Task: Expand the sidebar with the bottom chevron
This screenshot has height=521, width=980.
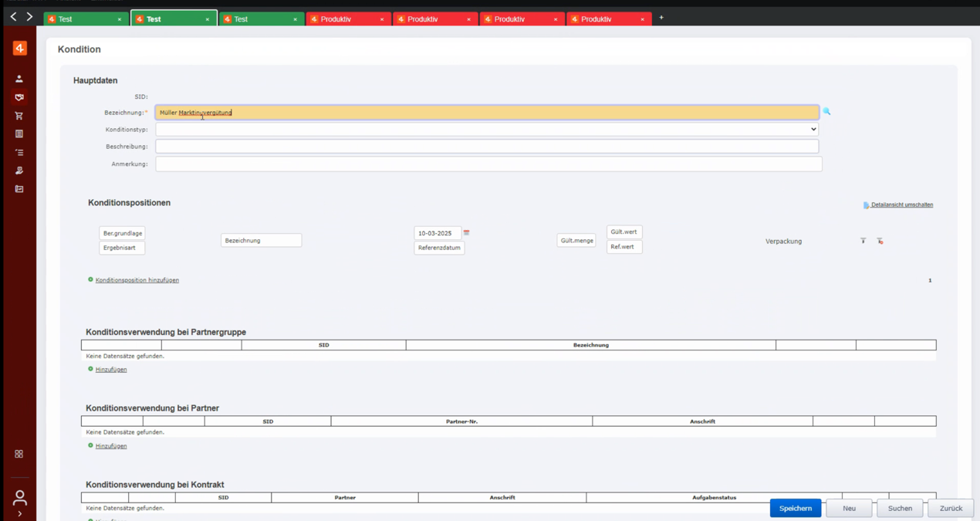Action: point(19,514)
